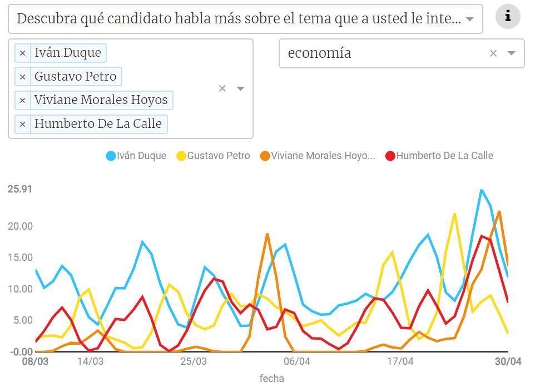Remove Gustavo Petro from selected candidates
The height and width of the screenshot is (392, 535).
point(22,77)
